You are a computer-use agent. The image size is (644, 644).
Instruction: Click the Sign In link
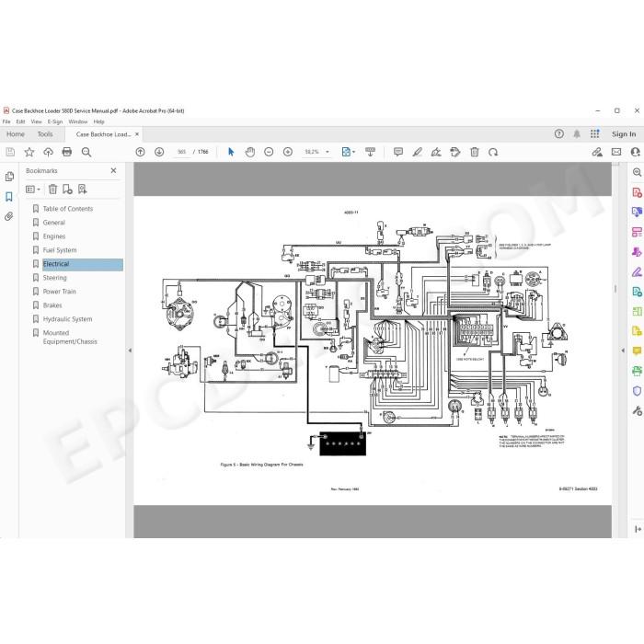point(624,134)
